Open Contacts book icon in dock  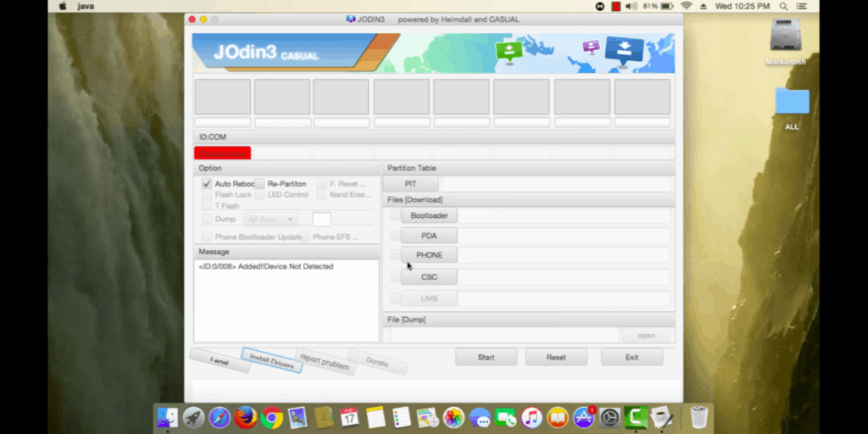coord(324,417)
